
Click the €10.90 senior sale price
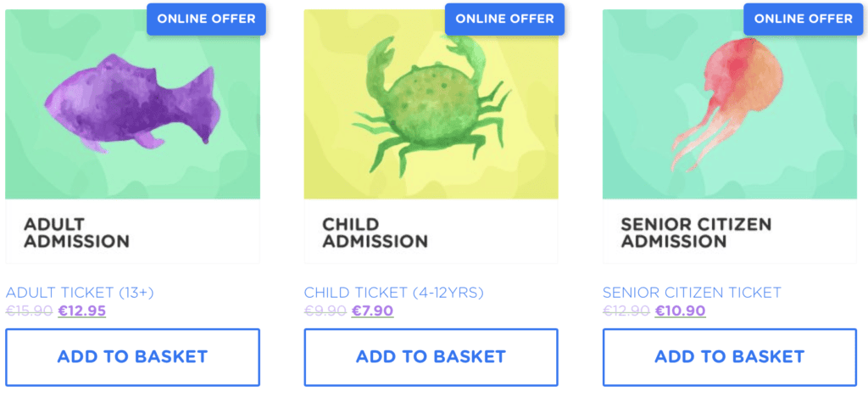[680, 310]
